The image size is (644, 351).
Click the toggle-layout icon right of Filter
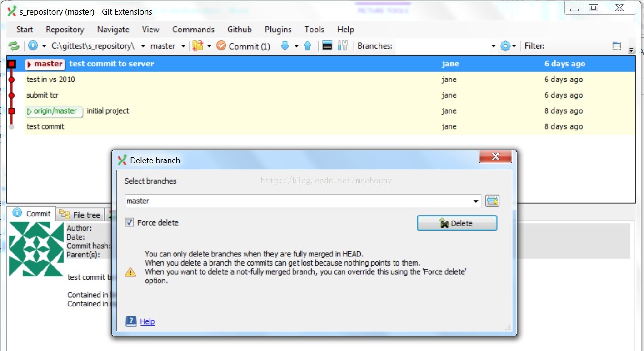[616, 45]
